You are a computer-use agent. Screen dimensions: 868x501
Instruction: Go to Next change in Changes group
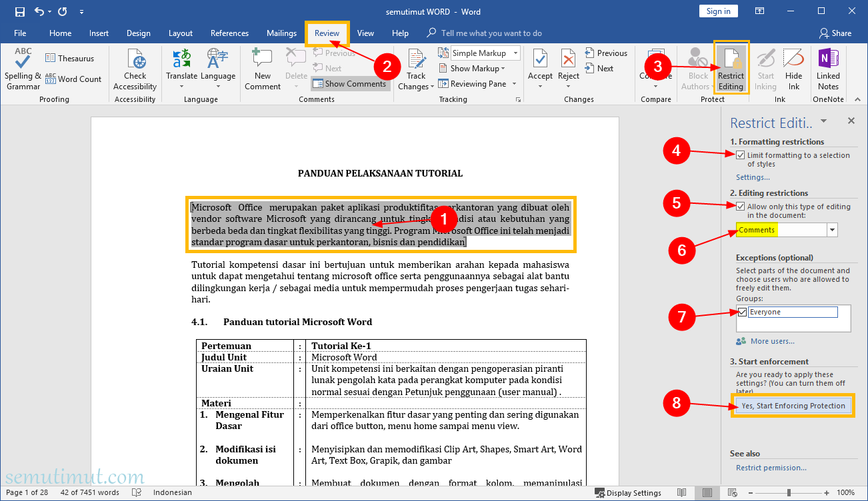[599, 69]
